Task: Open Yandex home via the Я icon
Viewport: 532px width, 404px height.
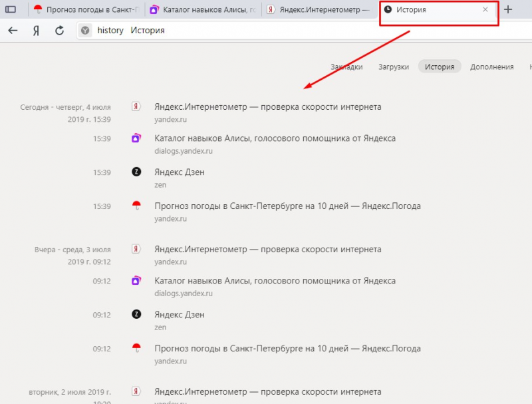Action: 36,31
